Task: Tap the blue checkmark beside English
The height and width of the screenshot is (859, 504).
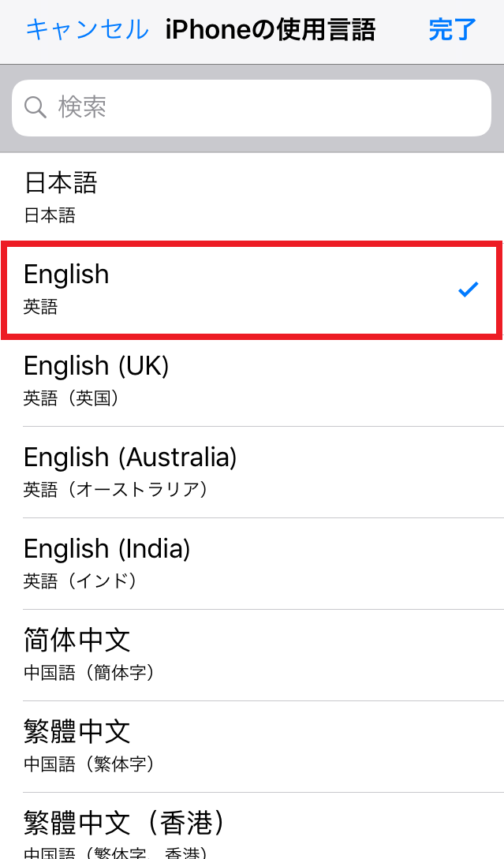Action: pyautogui.click(x=469, y=289)
